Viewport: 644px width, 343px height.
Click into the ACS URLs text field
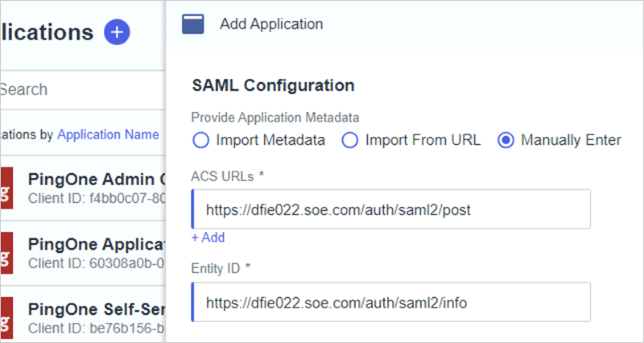[x=390, y=209]
